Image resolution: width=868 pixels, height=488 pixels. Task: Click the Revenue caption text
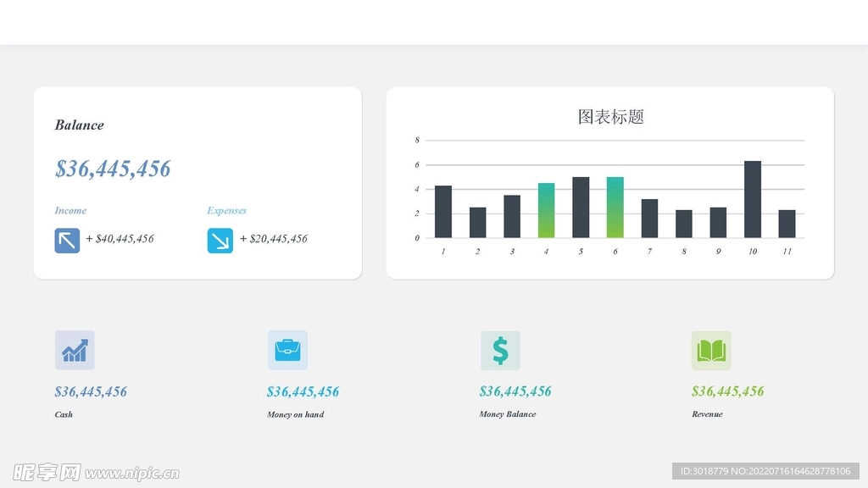[707, 414]
